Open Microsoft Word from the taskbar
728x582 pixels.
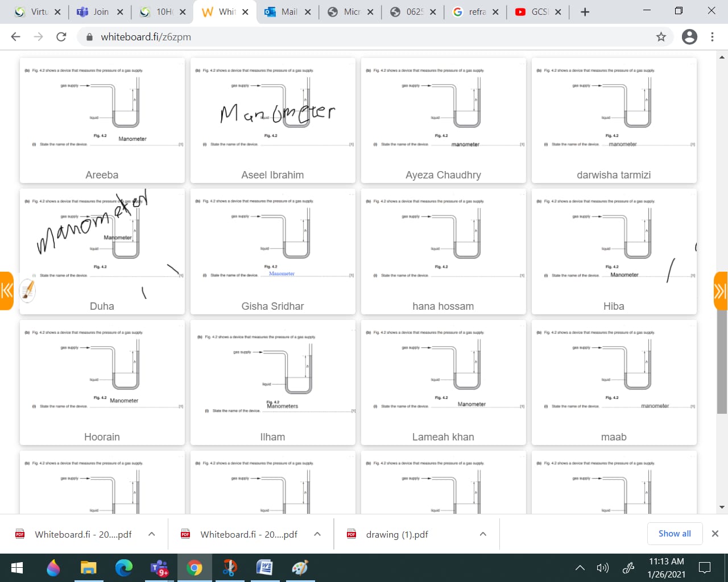tap(264, 567)
